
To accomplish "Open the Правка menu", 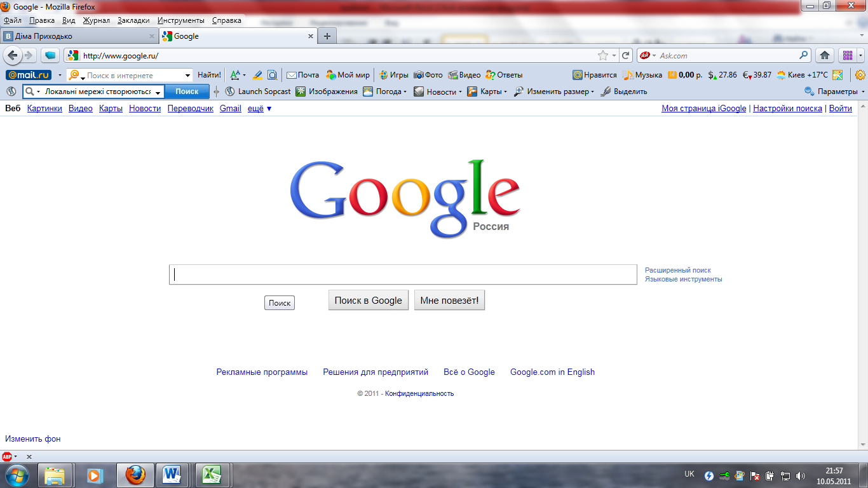I will coord(42,20).
